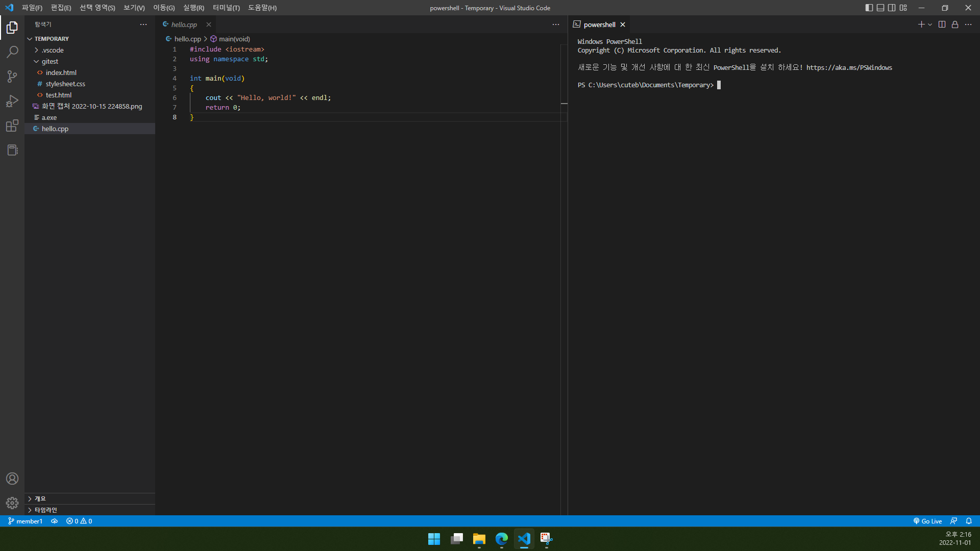Place cursor on the return 0 line

pos(223,107)
